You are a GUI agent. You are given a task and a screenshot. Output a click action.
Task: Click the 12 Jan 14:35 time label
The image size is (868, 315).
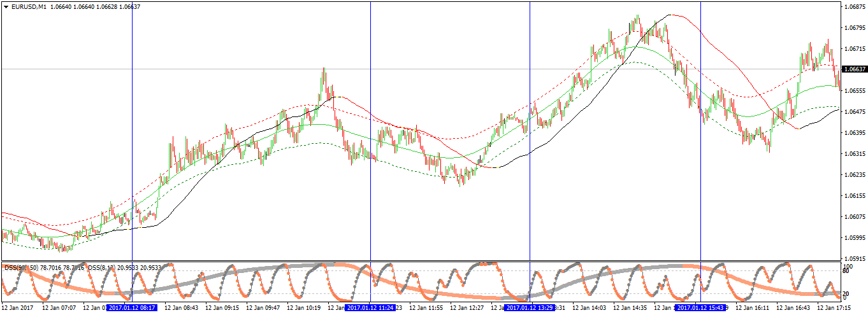[630, 308]
